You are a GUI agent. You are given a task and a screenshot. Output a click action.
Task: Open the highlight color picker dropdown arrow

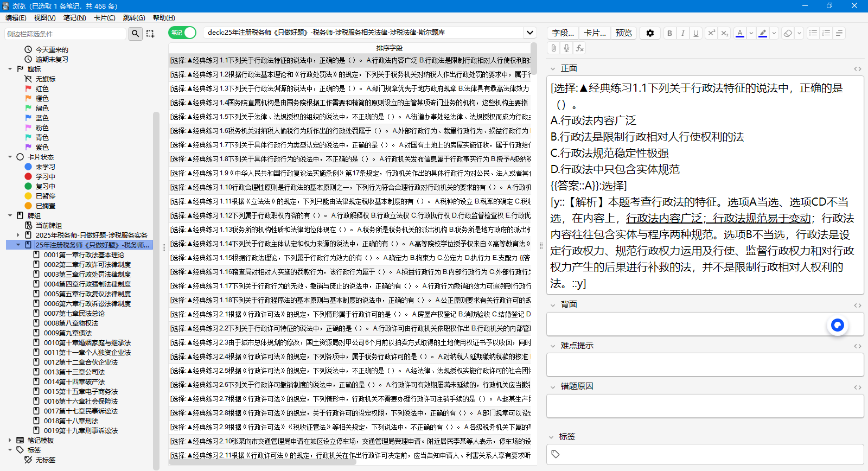pos(774,33)
